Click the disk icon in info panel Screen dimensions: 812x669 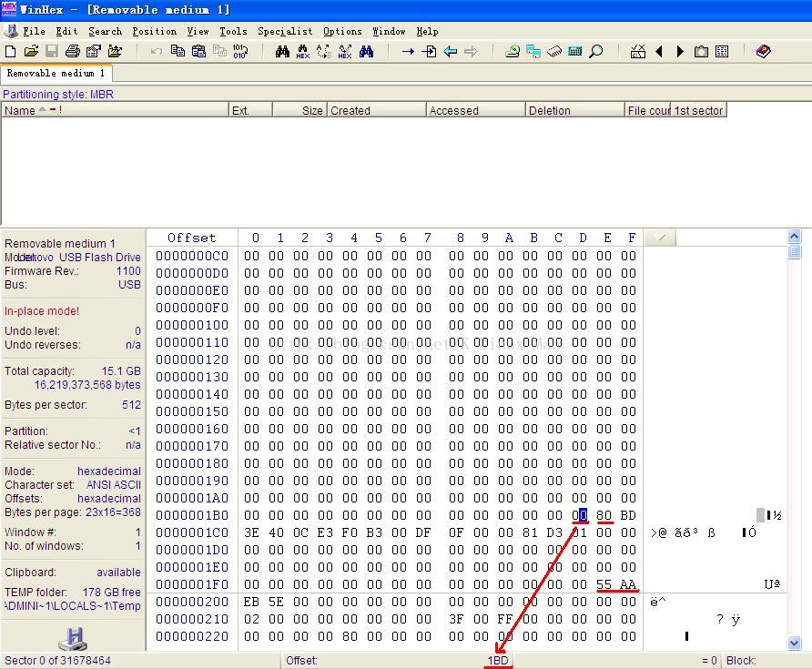coord(73,639)
